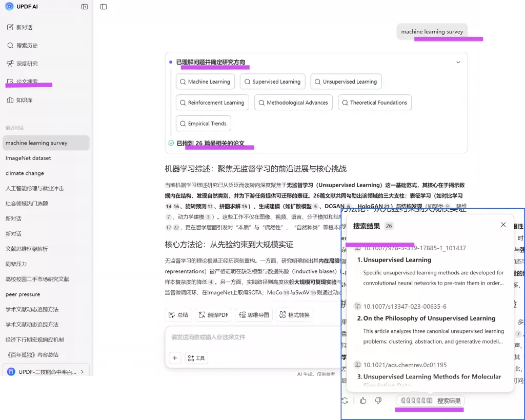Click the 翻译PDF button
Viewport: 525px width, 420px height.
pos(214,315)
